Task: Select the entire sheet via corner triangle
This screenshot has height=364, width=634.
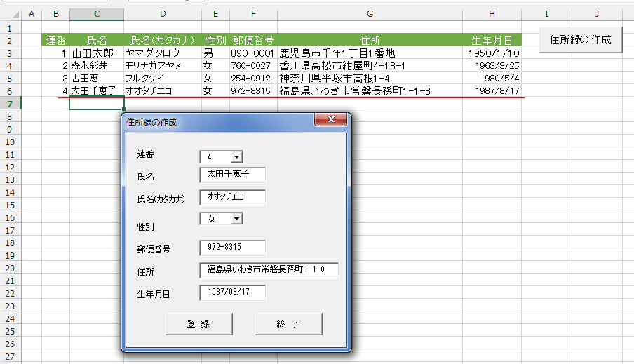Action: tap(15, 15)
